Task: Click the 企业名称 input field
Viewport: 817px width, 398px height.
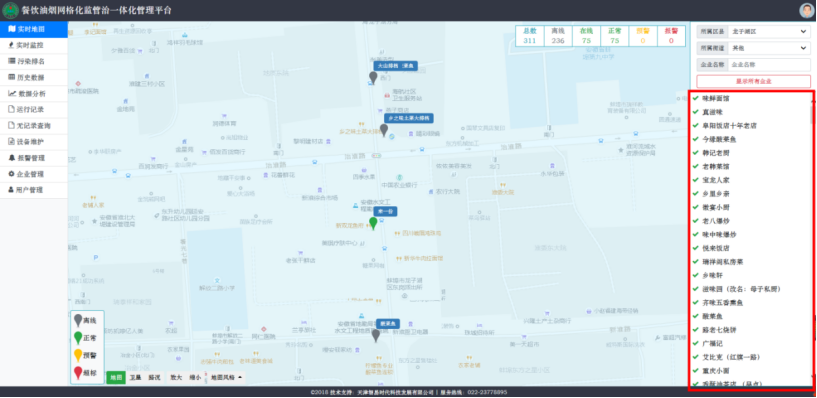Action: (x=769, y=65)
